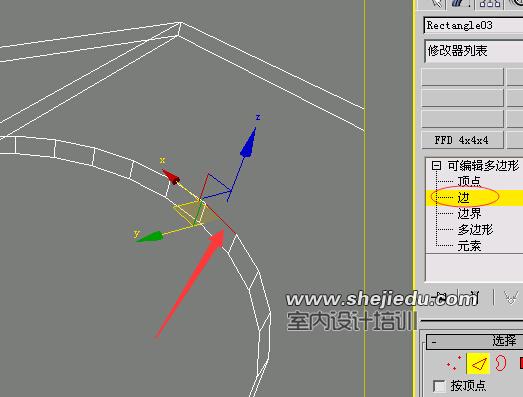The image size is (523, 397).
Task: Collapse the 选择 rollout header
Action: click(x=475, y=341)
